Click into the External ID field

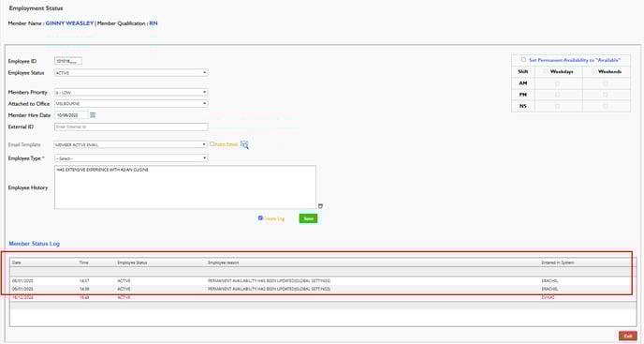[x=131, y=127]
